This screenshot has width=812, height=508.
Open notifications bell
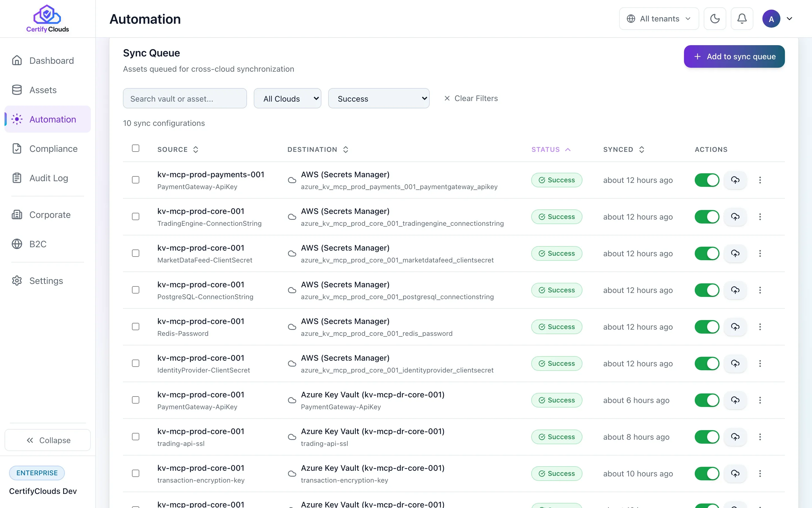(742, 19)
